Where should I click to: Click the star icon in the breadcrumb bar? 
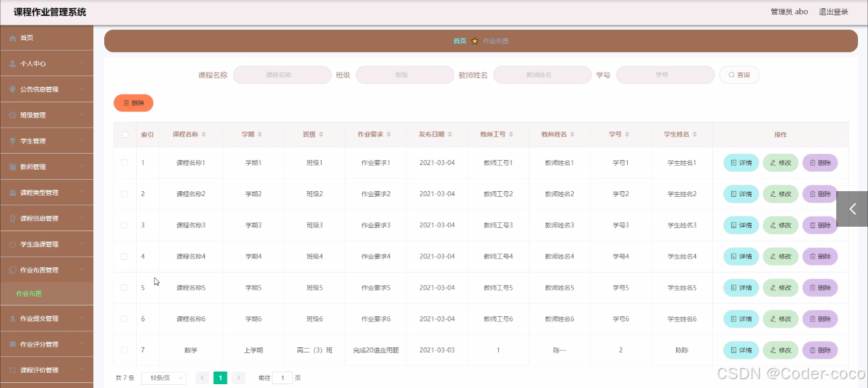pos(475,41)
